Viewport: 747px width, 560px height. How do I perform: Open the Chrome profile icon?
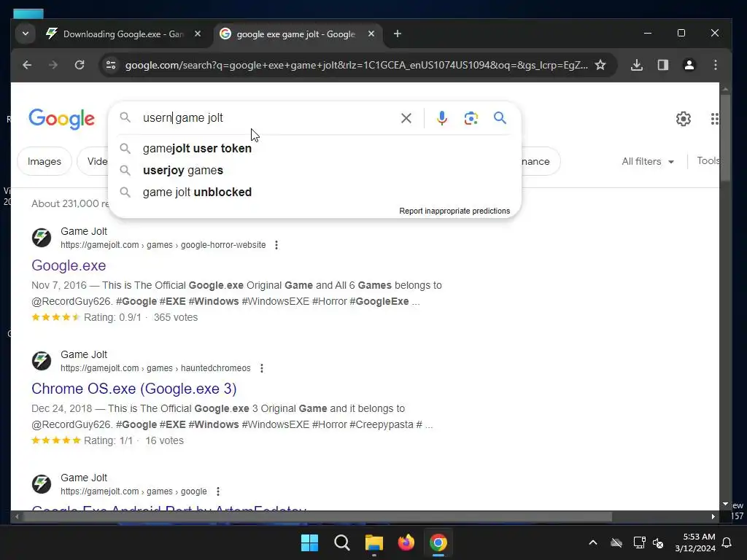689,65
